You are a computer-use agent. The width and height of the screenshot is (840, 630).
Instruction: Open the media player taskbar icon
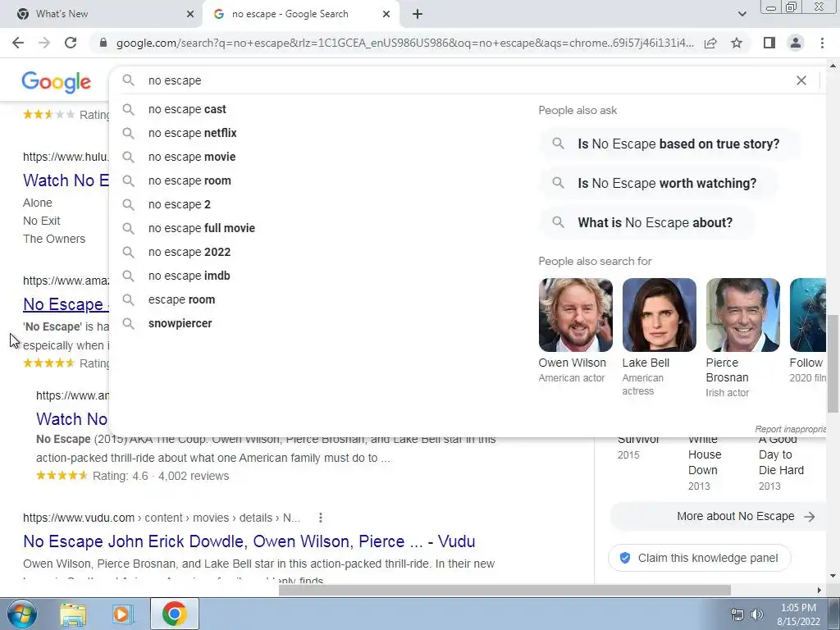point(121,614)
